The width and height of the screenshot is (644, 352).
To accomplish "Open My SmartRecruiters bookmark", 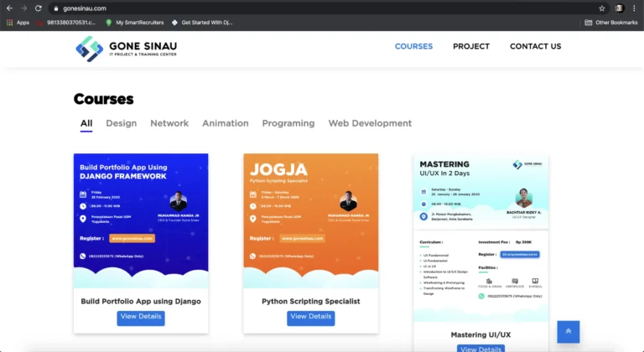I will pos(135,23).
